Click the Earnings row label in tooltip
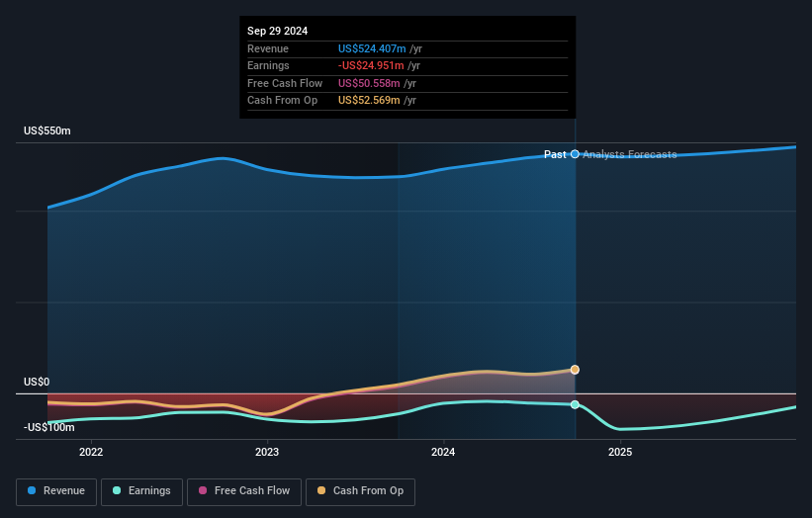The width and height of the screenshot is (812, 518). [268, 65]
